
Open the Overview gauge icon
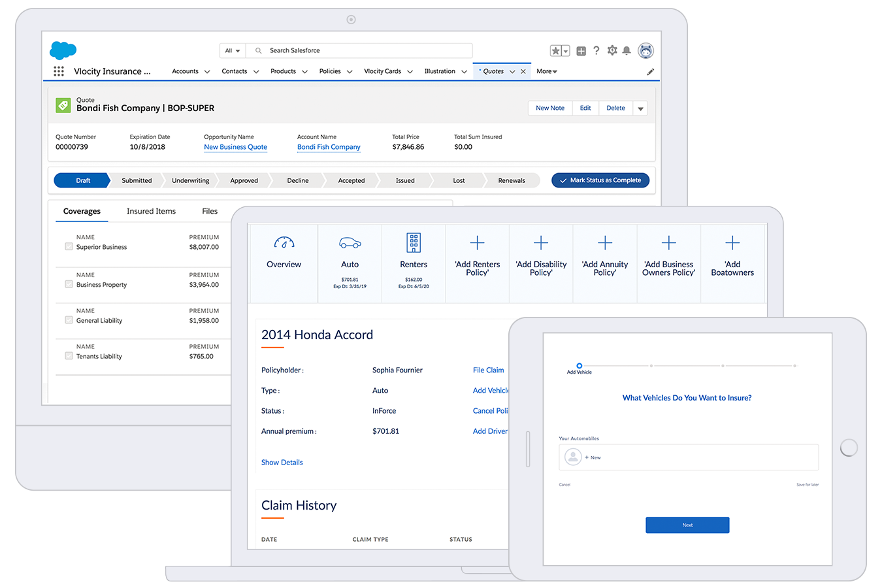click(284, 243)
